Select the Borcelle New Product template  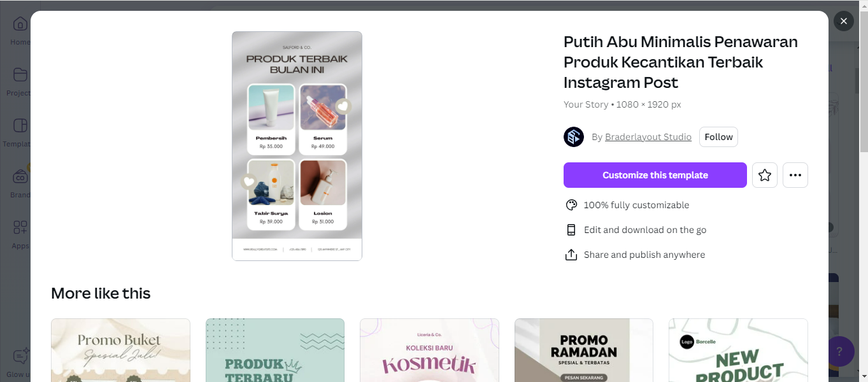click(738, 350)
